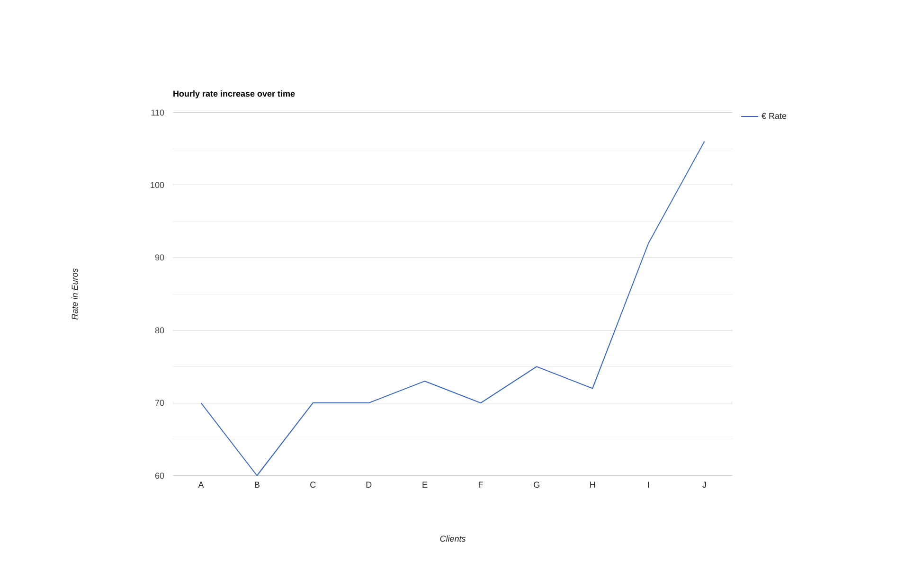Click x-axis label H

pyautogui.click(x=592, y=485)
